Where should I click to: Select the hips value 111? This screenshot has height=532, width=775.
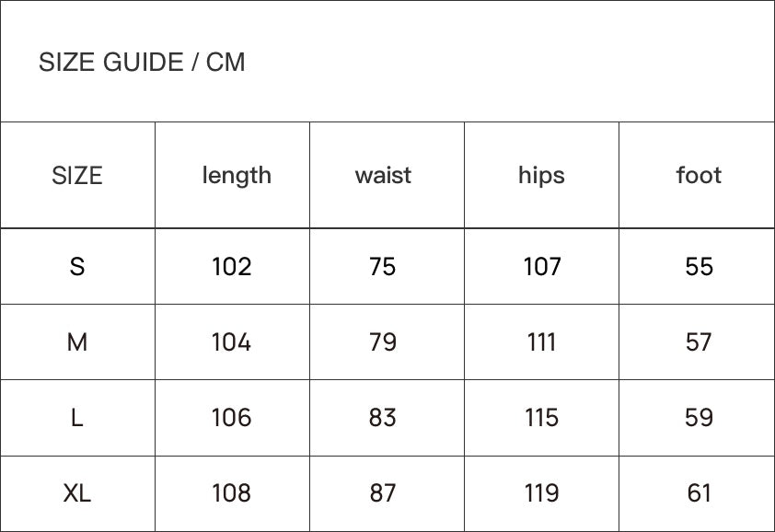[541, 342]
